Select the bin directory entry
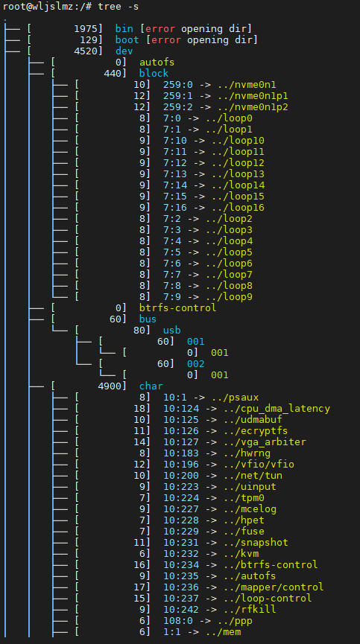 point(124,29)
